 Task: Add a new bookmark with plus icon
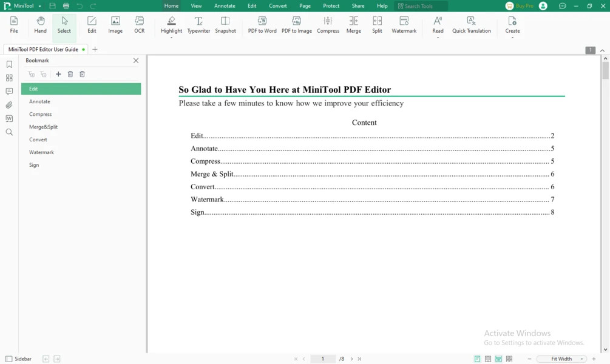click(58, 74)
